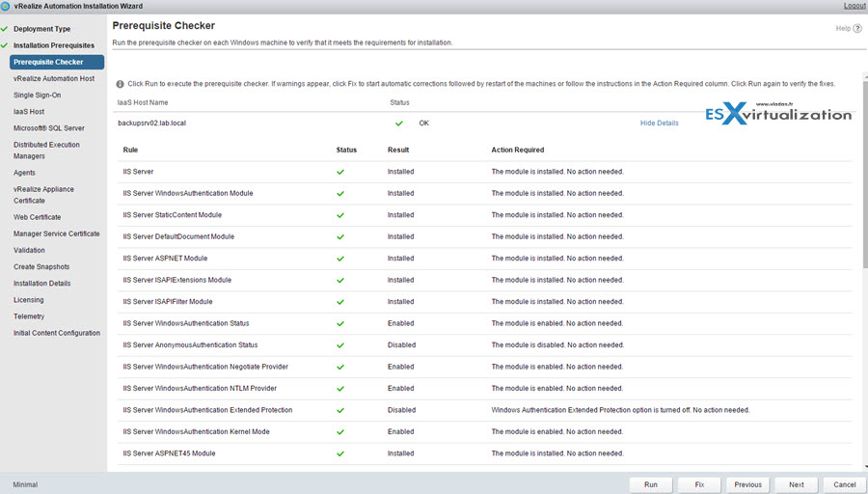
Task: Click IIS Server ISAPIExtensions Module rule text
Action: point(177,280)
